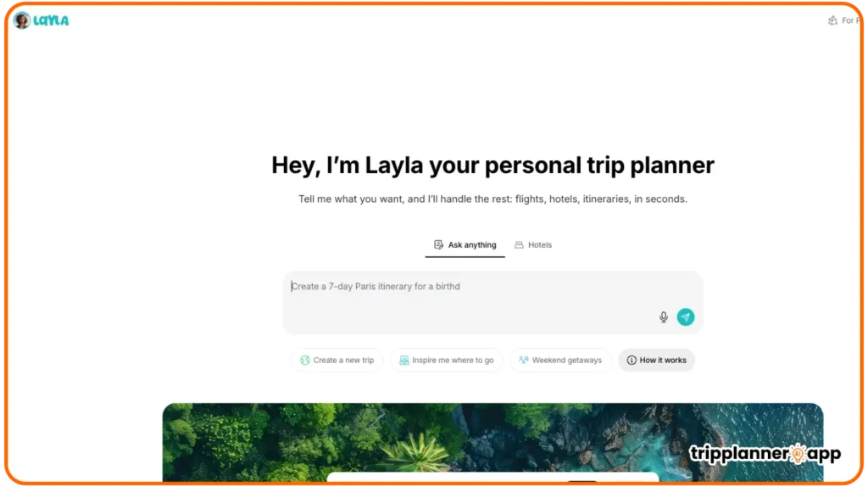Click the info icon on How it works

point(631,360)
